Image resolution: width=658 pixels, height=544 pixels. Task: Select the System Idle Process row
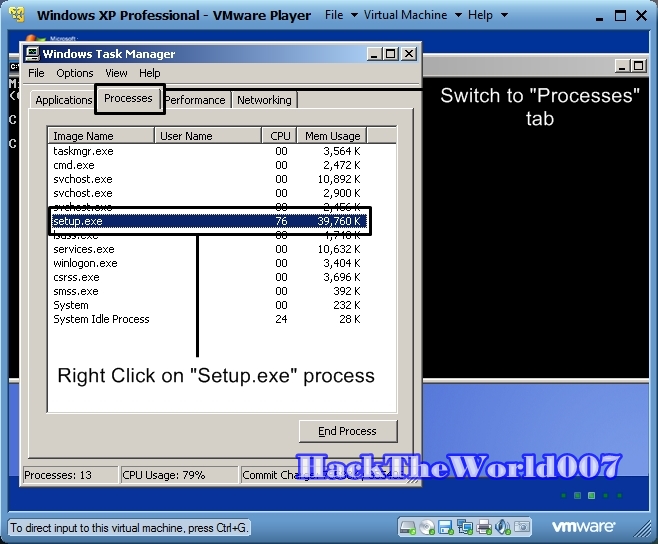pyautogui.click(x=209, y=319)
